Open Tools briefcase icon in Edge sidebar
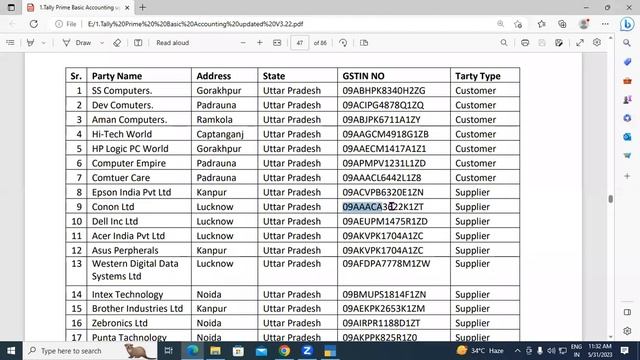 627,81
